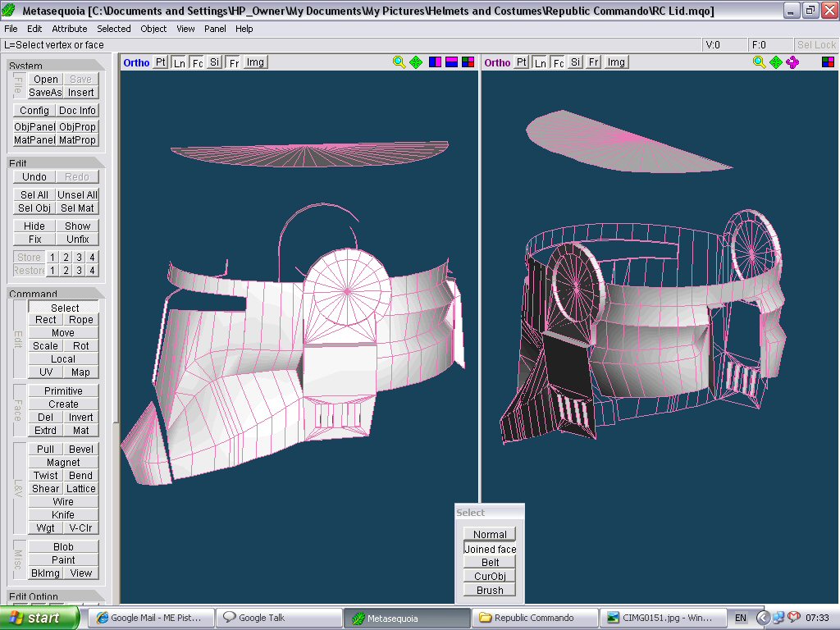Click the Metasequoia leaf icon in title bar
Screen dimensions: 840x630
(10, 10)
